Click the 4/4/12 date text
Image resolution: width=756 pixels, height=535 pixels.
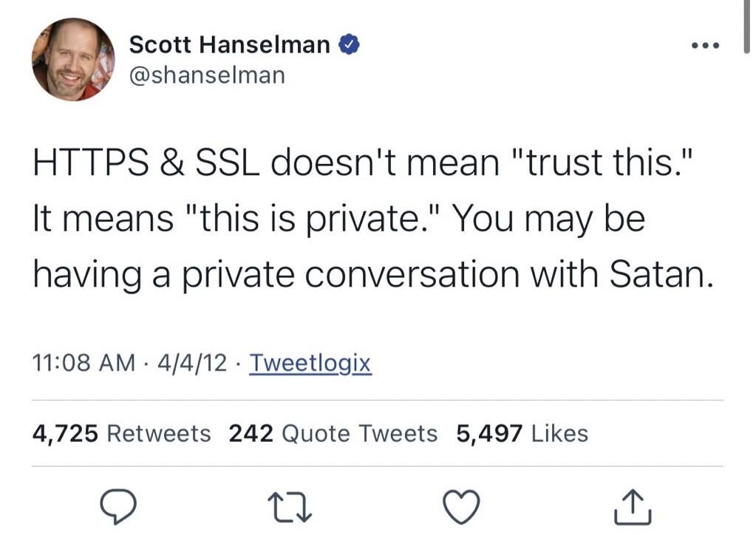(192, 363)
